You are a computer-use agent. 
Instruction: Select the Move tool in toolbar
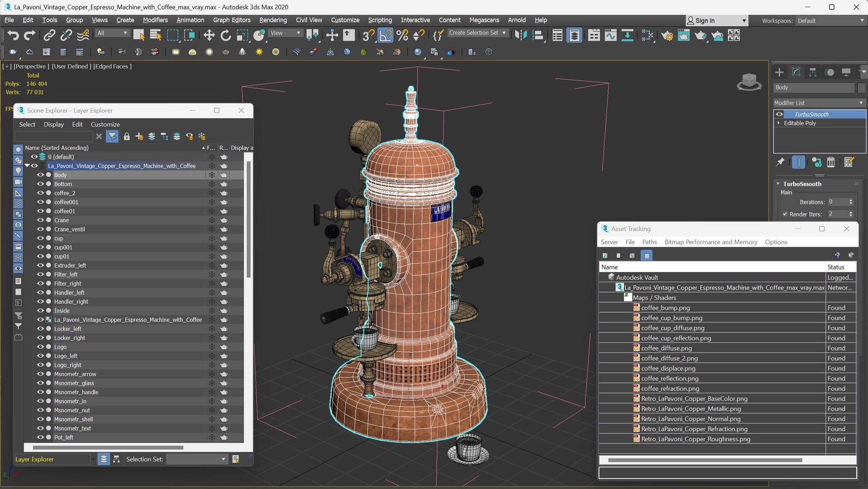209,35
